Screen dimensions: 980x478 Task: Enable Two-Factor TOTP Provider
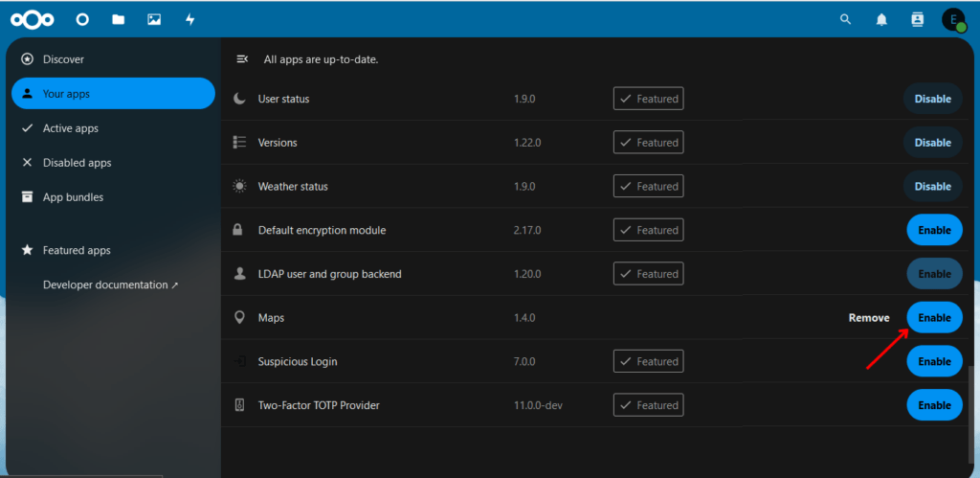934,405
